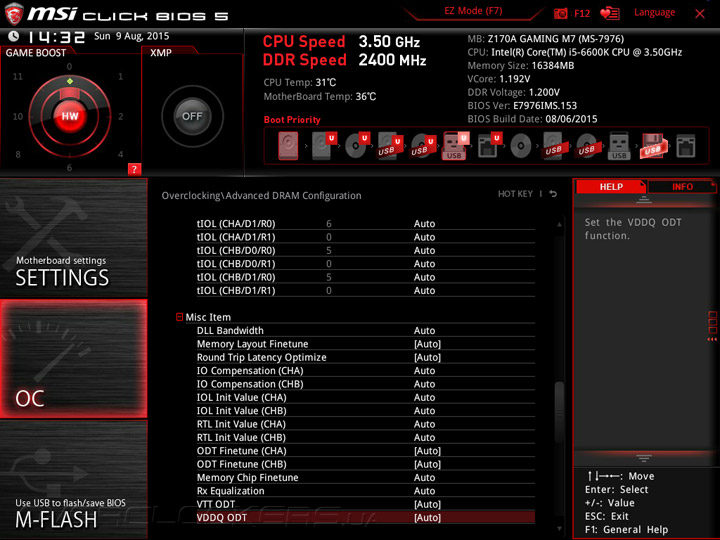Screen dimensions: 720x540
Task: Select the tIOL (CHA/D1/R1) row
Action: (366, 237)
